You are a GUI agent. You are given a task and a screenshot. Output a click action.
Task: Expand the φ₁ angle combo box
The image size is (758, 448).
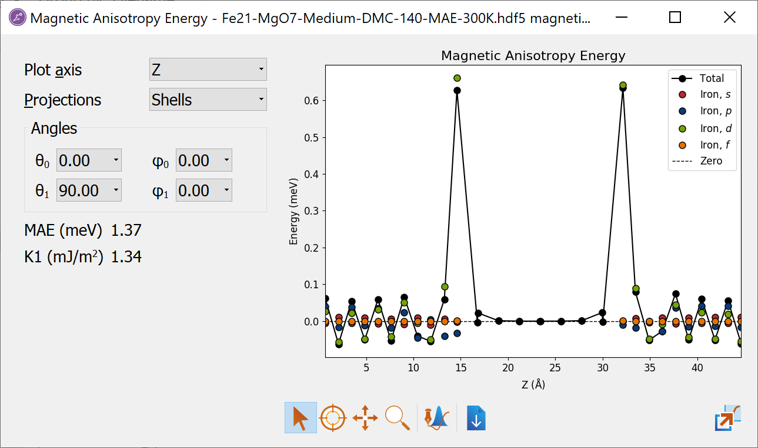click(x=204, y=190)
